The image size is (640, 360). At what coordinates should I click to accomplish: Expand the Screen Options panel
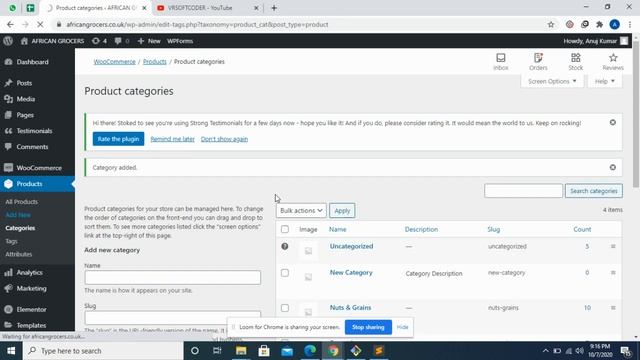(x=551, y=81)
